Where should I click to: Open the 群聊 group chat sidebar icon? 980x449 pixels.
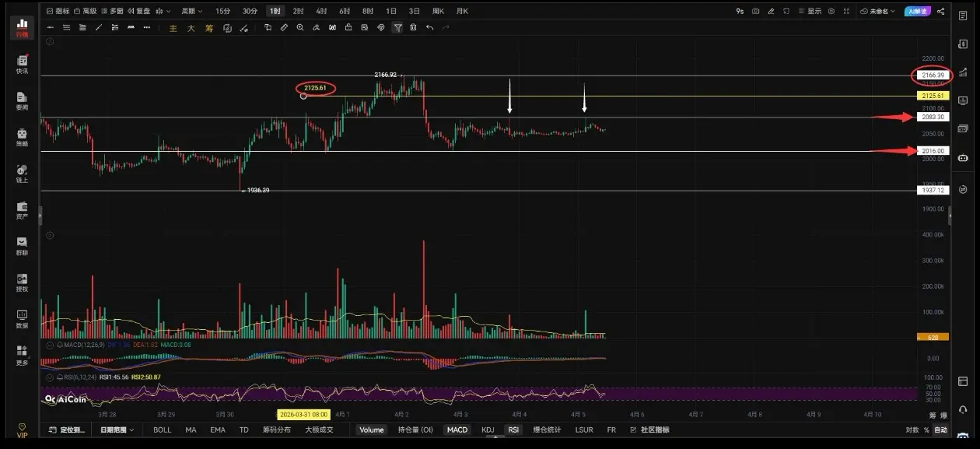coord(22,247)
